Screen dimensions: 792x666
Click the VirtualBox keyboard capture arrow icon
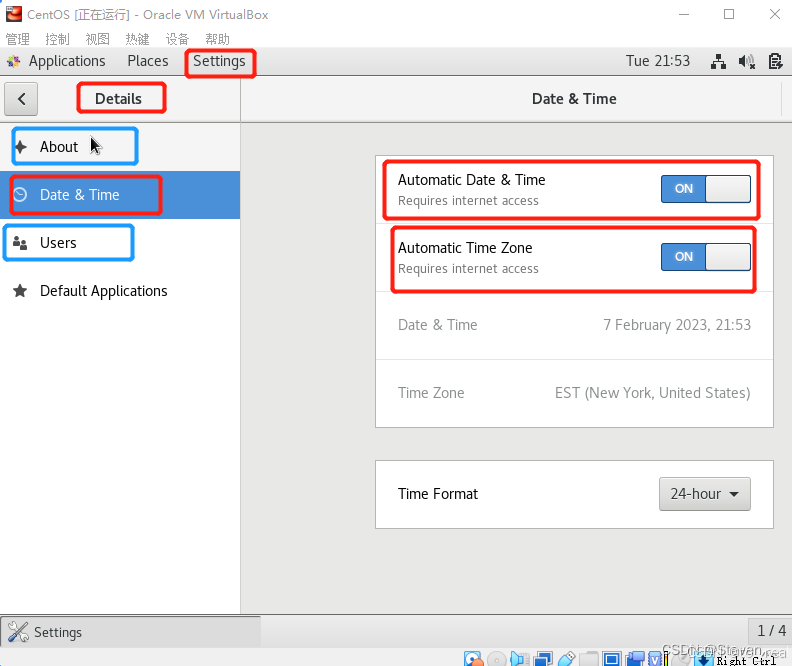704,659
